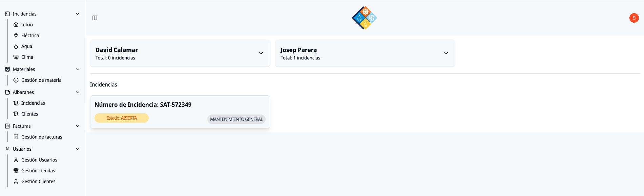644x196 pixels.
Task: Click the diamond app logo
Action: pos(365,18)
